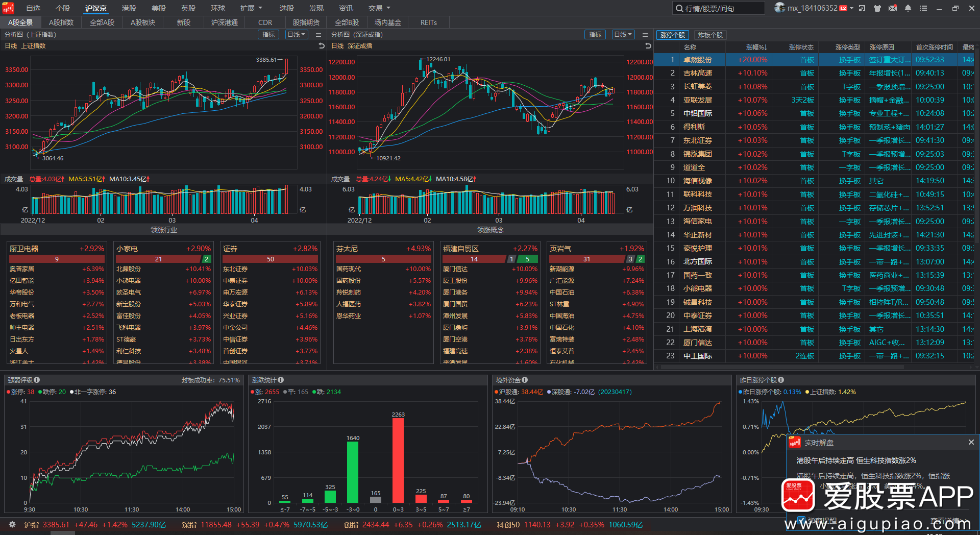Select the 东北证券 row in 涨停 table
980x535 pixels.
tap(815, 140)
